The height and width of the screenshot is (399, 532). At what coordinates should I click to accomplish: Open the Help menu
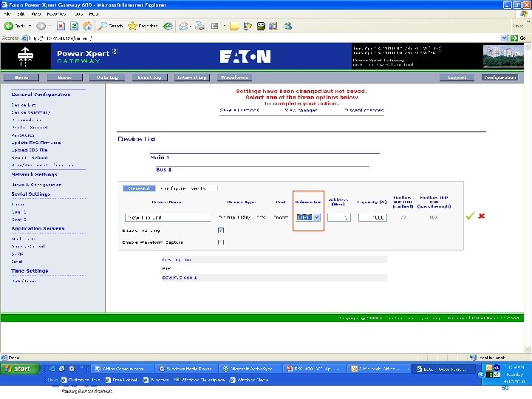pyautogui.click(x=93, y=14)
